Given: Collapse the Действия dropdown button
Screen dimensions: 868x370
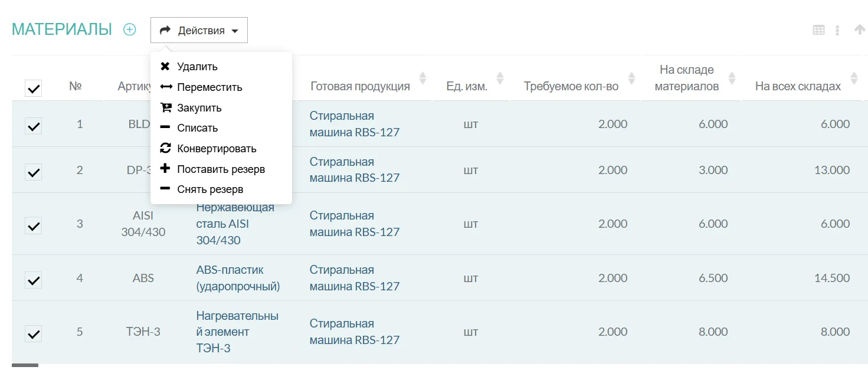Looking at the screenshot, I should [199, 30].
